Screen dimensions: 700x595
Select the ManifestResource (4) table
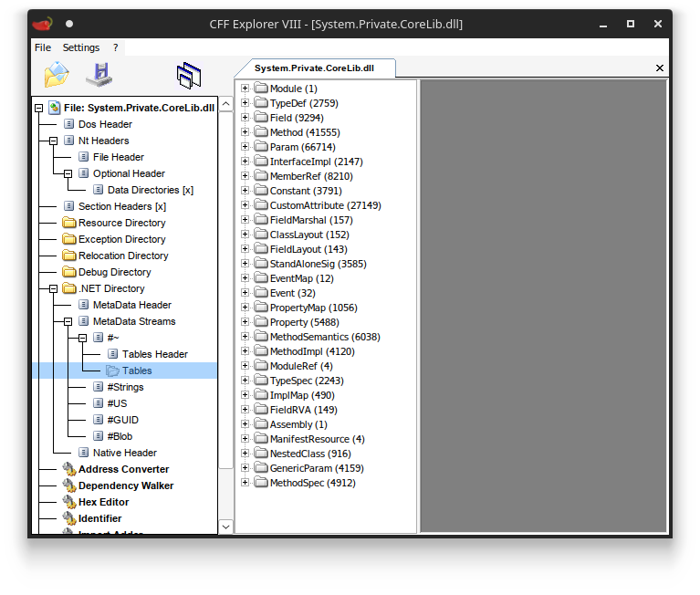point(317,439)
